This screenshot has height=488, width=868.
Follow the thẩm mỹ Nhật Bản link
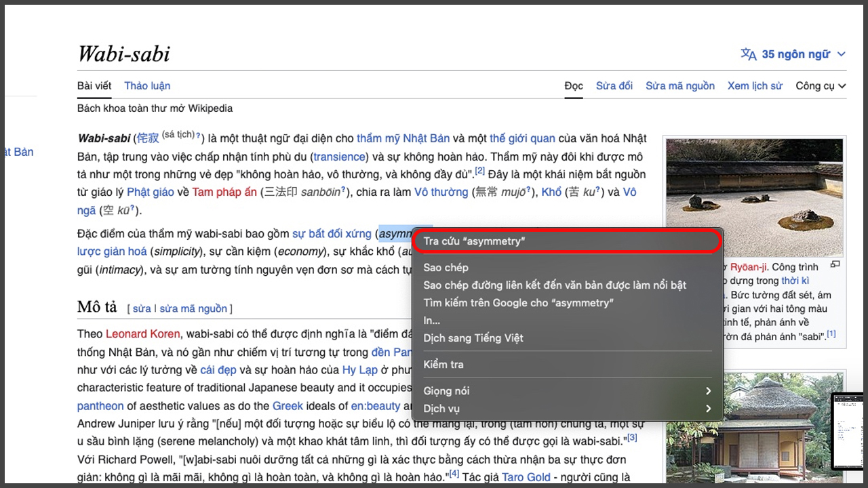[403, 138]
